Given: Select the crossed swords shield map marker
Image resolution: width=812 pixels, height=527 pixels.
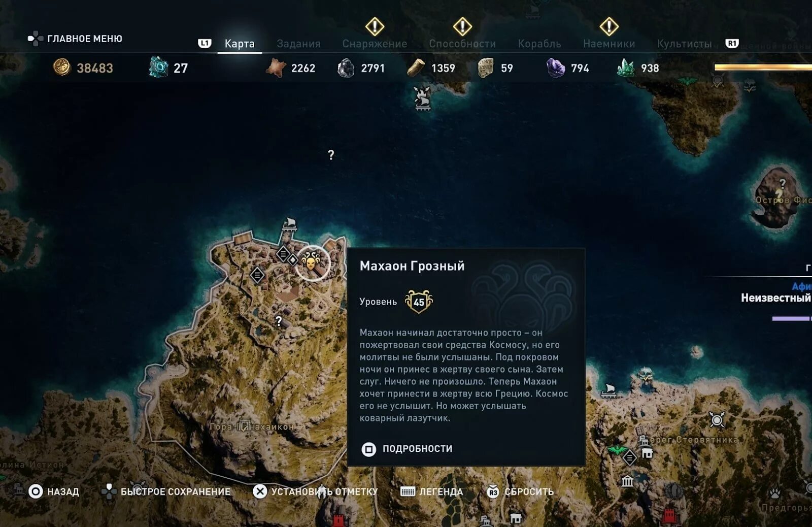Looking at the screenshot, I should coord(717,420).
